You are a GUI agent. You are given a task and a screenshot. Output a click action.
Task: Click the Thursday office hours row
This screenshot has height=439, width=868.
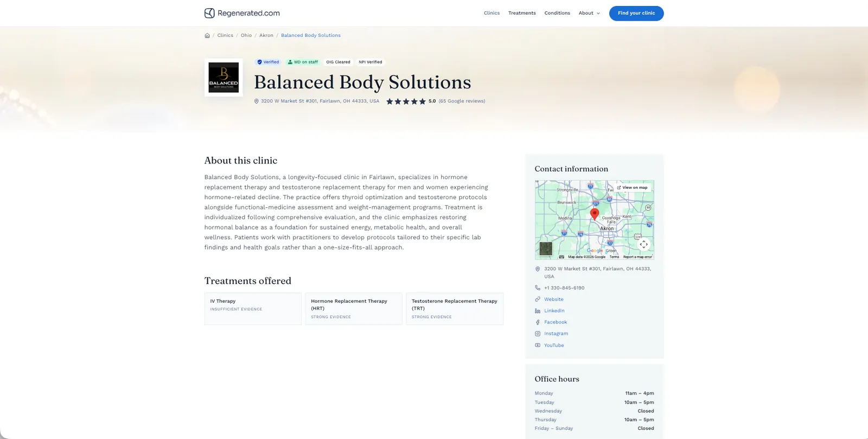tap(594, 419)
